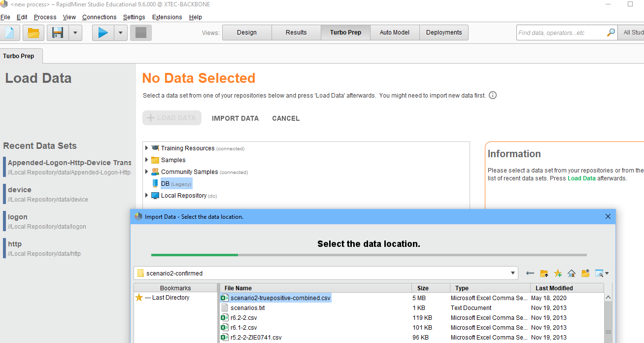Screen dimensions: 644x343
Task: Click the r6.1-2.csv Excel icon
Action: point(225,327)
